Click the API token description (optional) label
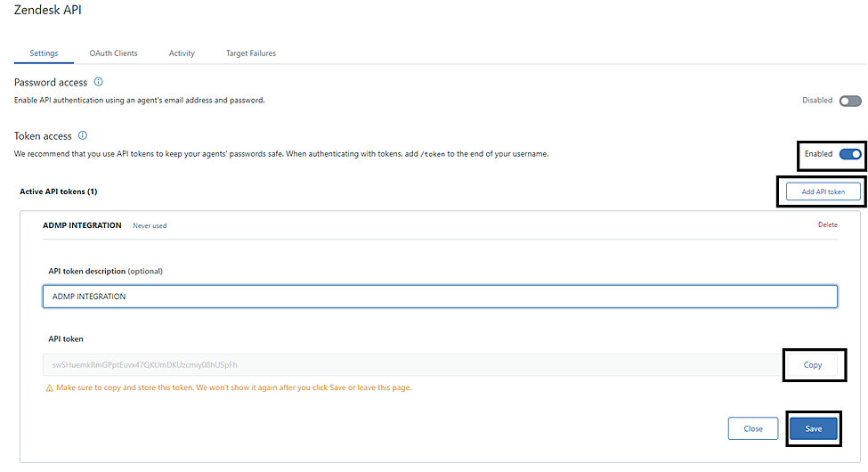868x472 pixels. (105, 272)
